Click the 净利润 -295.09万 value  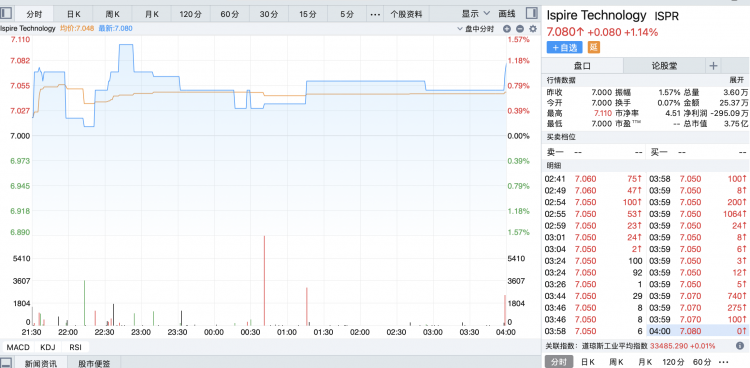[729, 113]
